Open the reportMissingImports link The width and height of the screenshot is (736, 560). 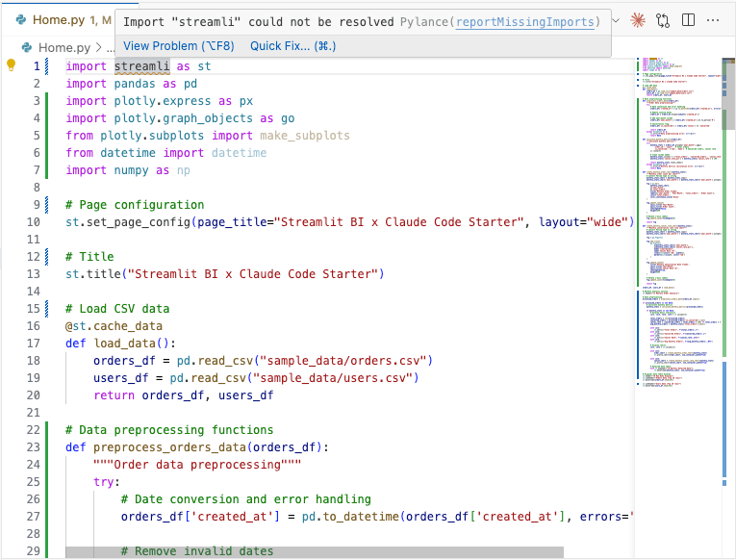538,21
